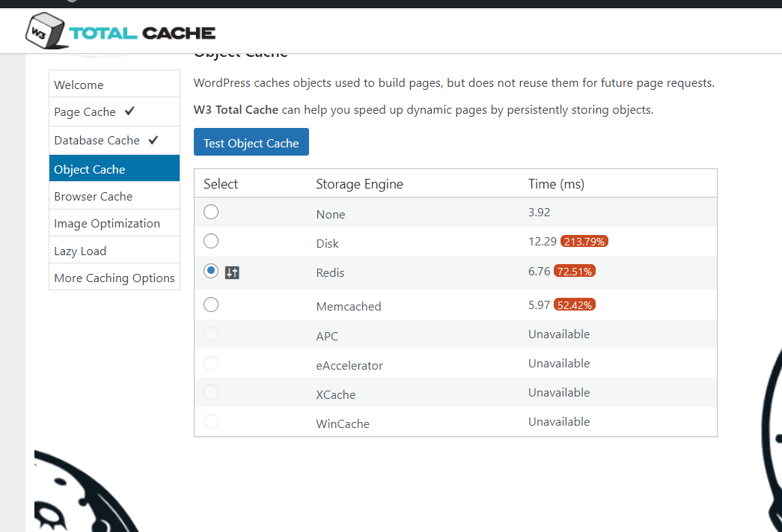Navigate to Image Optimization step
Screen dimensions: 782x532
[107, 223]
